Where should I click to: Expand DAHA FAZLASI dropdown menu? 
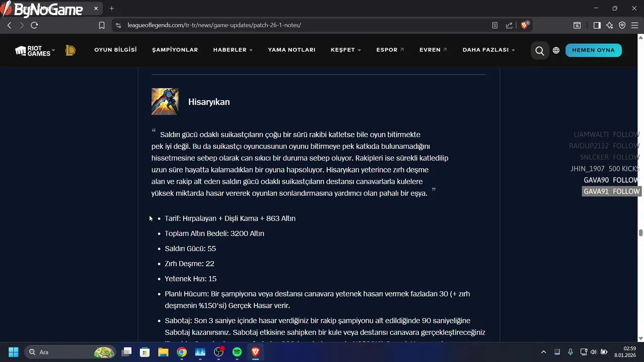[489, 50]
